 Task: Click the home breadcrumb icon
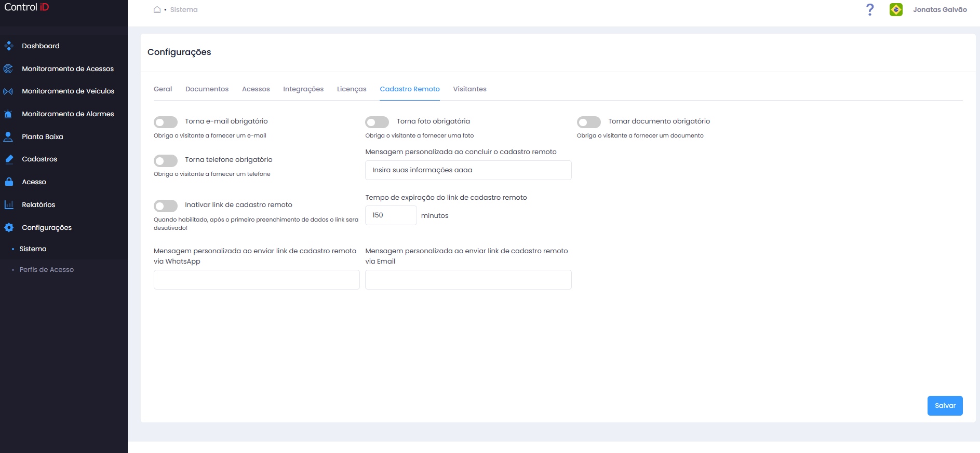pyautogui.click(x=157, y=10)
